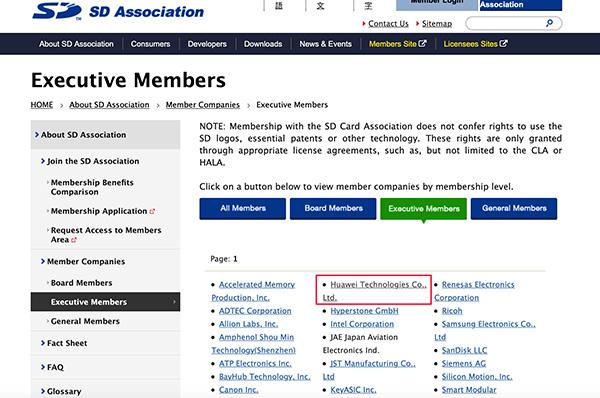Open Member Companies sidebar item
The image size is (600, 398).
click(x=86, y=261)
